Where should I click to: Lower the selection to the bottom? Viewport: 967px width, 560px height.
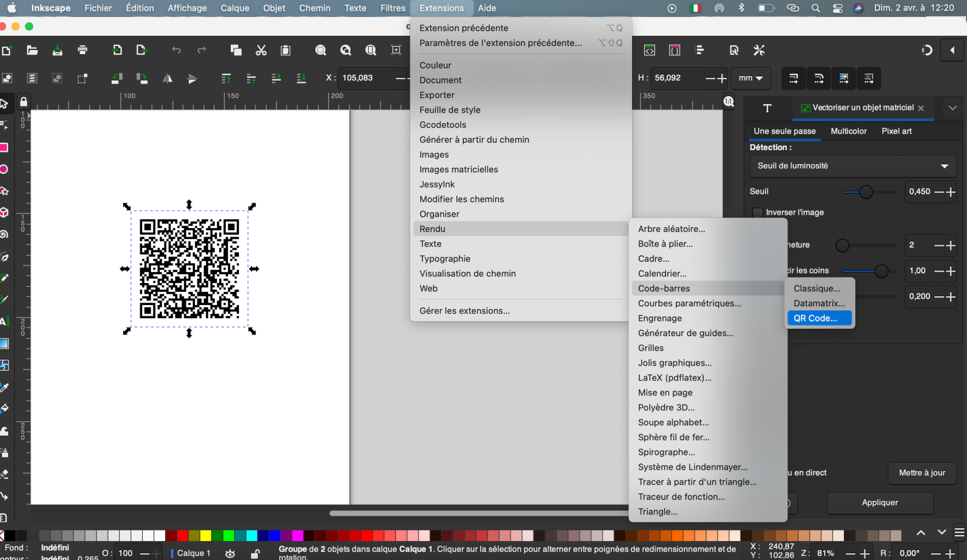tap(301, 78)
